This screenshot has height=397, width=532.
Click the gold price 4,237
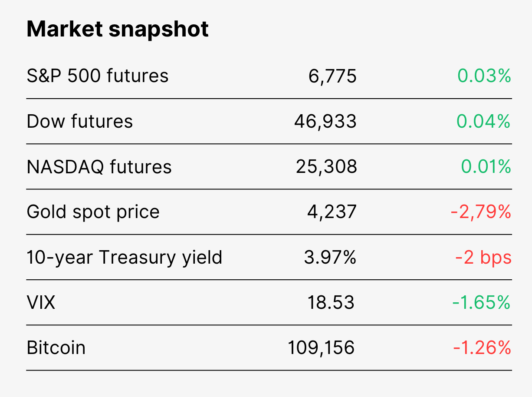[332, 212]
